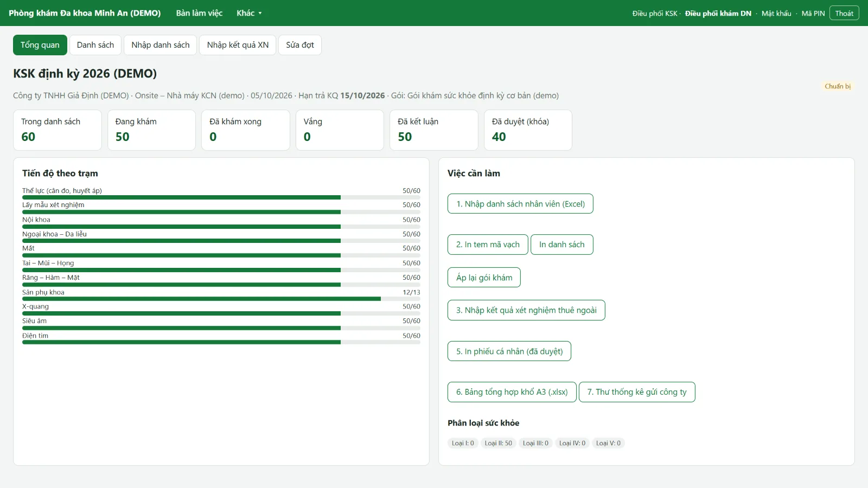
Task: Click the Thoát logout button
Action: coord(844,13)
